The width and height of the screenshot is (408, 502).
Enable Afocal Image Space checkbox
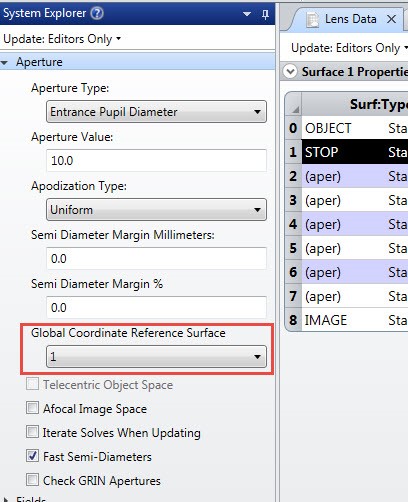pos(32,408)
